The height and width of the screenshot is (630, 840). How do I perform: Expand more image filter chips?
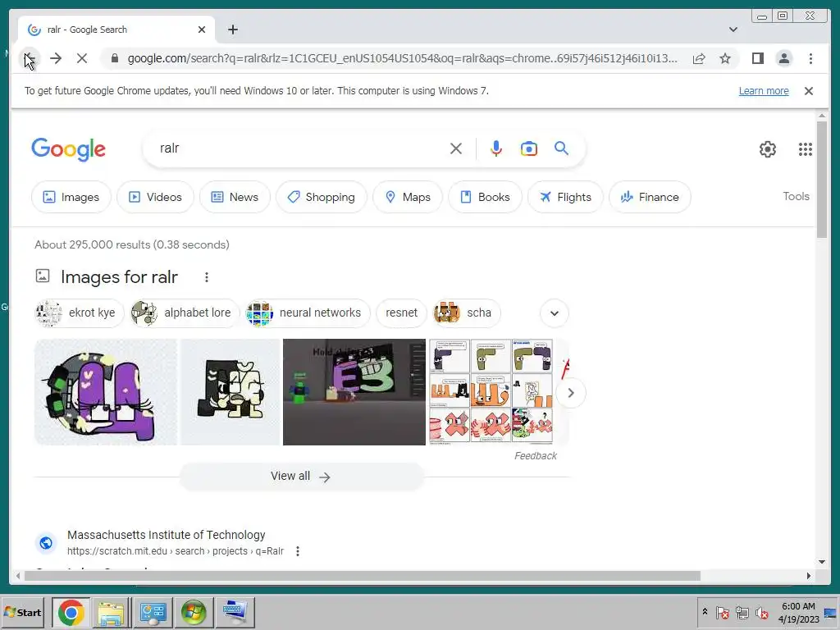(555, 313)
